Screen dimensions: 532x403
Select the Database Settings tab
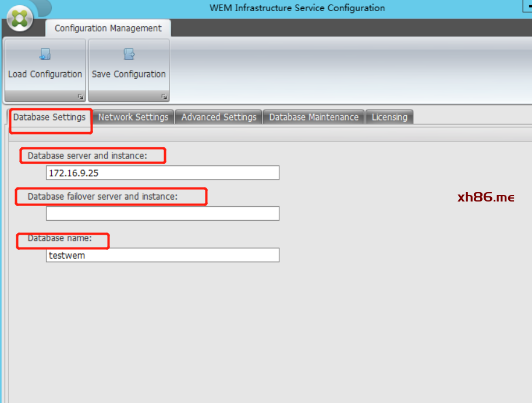coord(49,117)
